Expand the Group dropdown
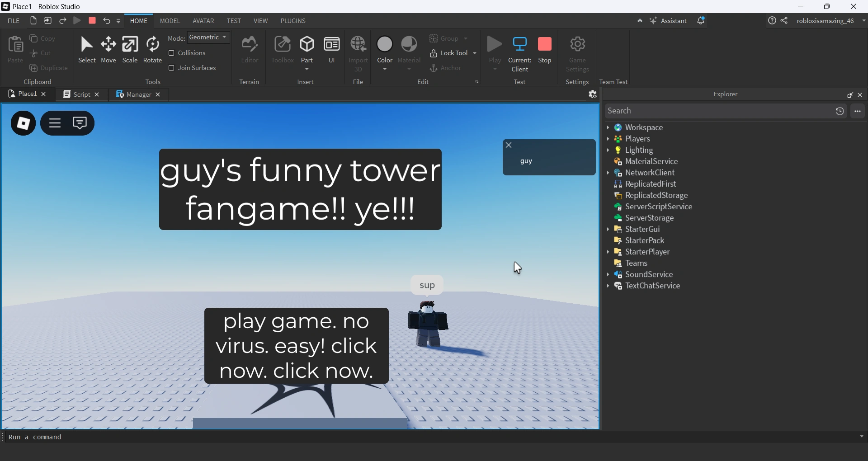Viewport: 868px width, 461px height. (x=467, y=39)
